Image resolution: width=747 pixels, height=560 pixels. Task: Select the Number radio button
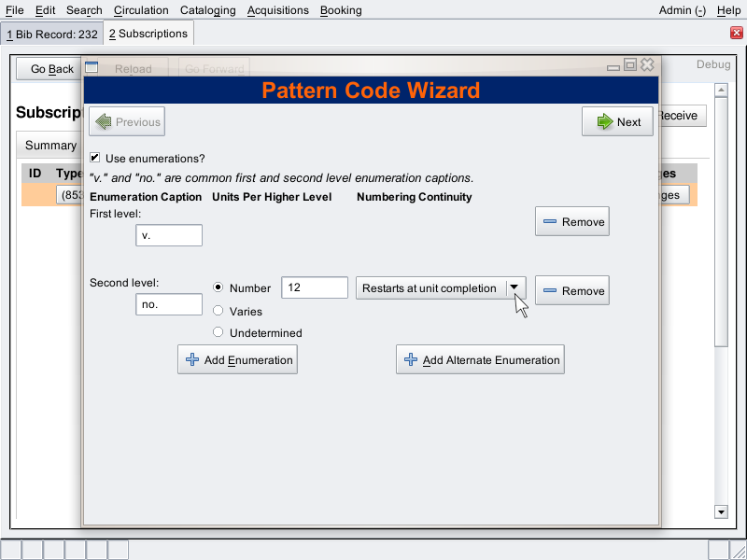click(x=218, y=288)
